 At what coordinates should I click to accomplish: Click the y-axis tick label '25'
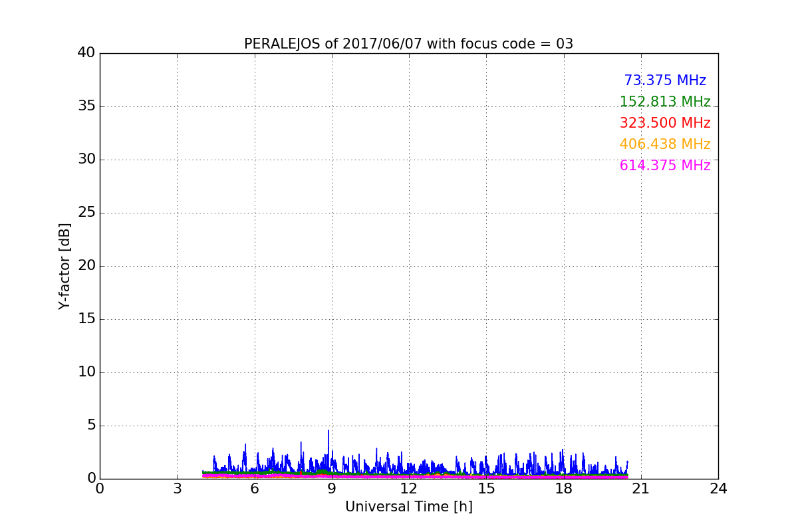tap(86, 212)
